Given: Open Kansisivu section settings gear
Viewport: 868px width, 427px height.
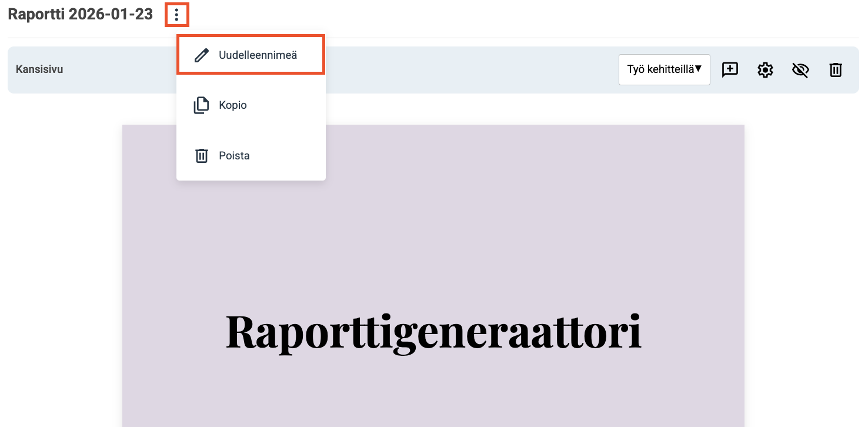Looking at the screenshot, I should click(x=764, y=70).
